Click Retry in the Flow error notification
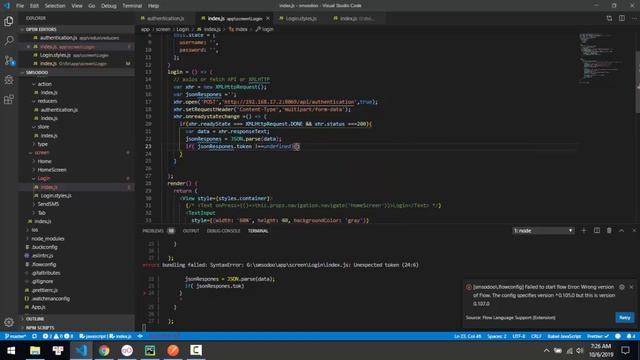The image size is (640, 360). pyautogui.click(x=624, y=318)
